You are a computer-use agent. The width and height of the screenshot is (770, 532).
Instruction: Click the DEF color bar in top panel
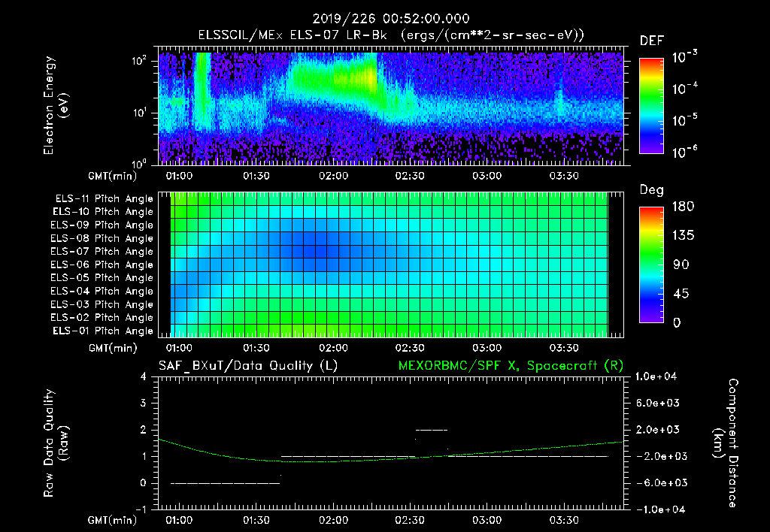[651, 106]
